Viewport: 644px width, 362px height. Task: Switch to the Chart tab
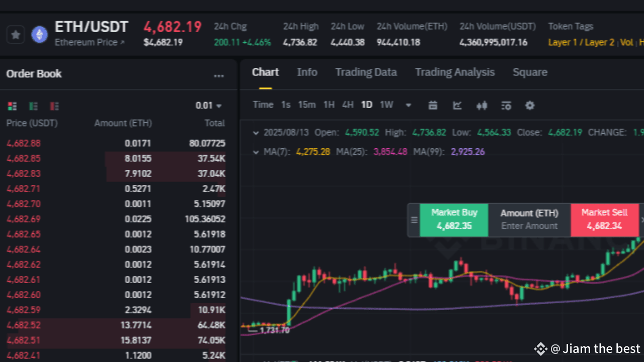[265, 72]
